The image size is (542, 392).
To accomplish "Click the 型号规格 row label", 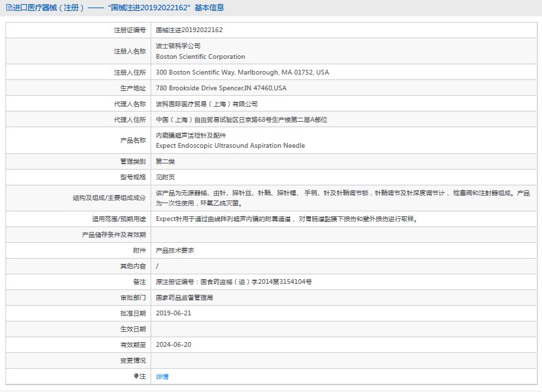I will 133,177.
